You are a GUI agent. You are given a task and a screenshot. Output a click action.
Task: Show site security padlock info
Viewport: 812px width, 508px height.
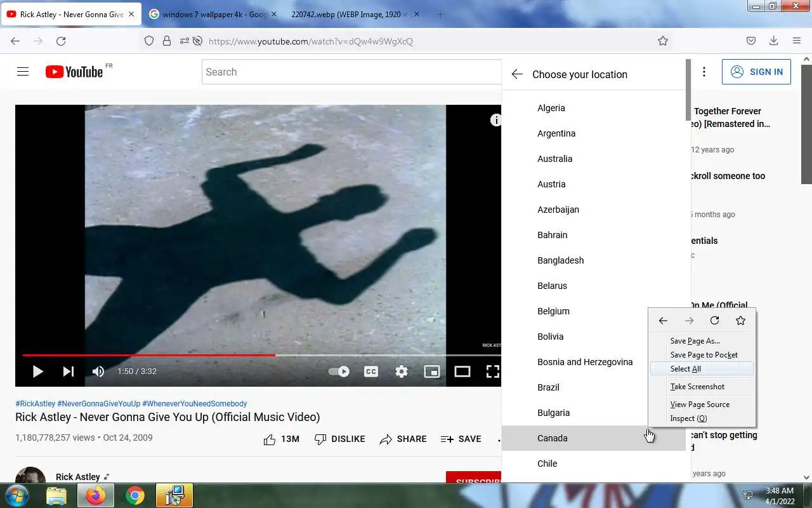[x=167, y=41]
